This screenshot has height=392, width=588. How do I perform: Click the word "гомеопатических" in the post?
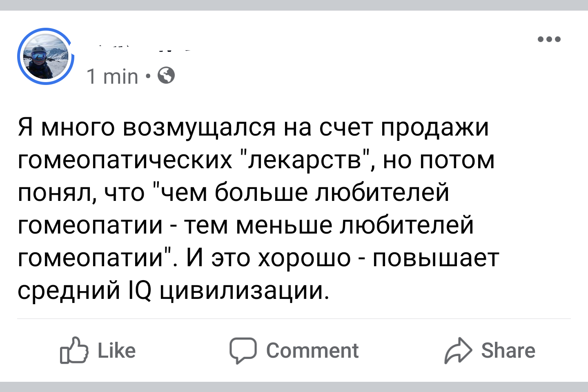click(x=125, y=160)
